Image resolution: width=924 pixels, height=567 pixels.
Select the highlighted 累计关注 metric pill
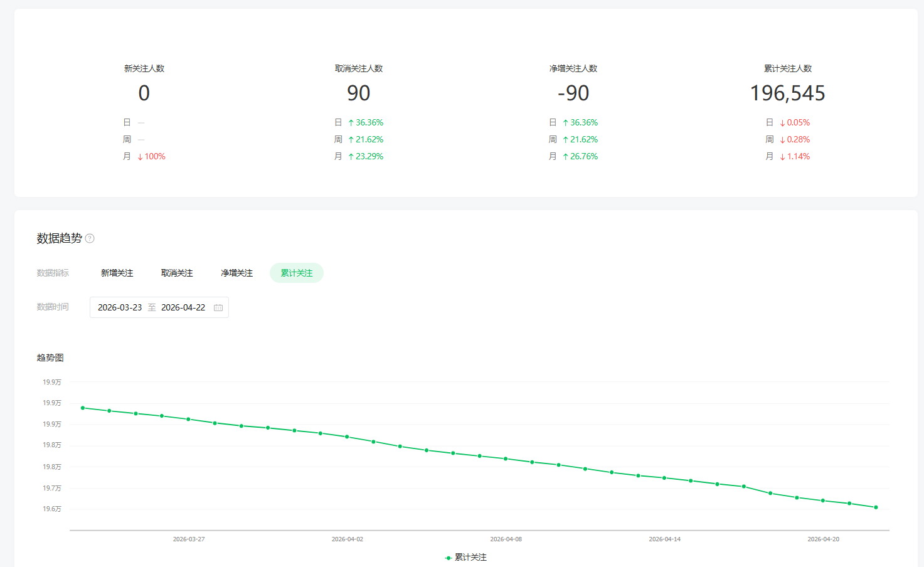(x=296, y=273)
